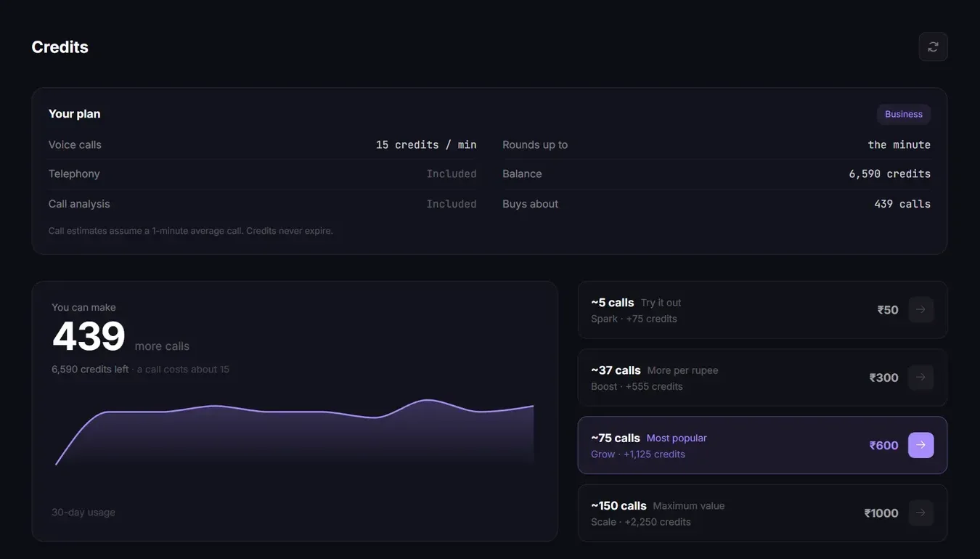
Task: Click the "Credits" page heading
Action: pyautogui.click(x=60, y=47)
